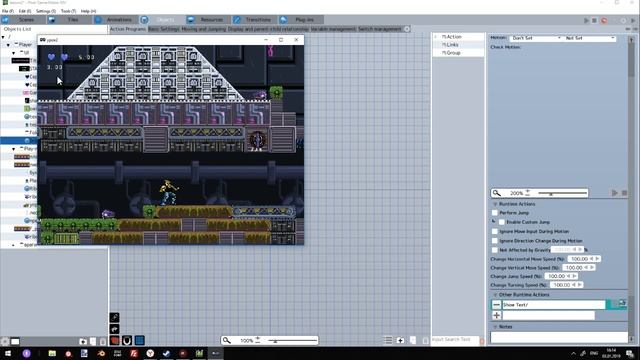Viewport: 640px width, 360px height.
Task: Open edit icon beside Show Text action
Action: coord(622,303)
